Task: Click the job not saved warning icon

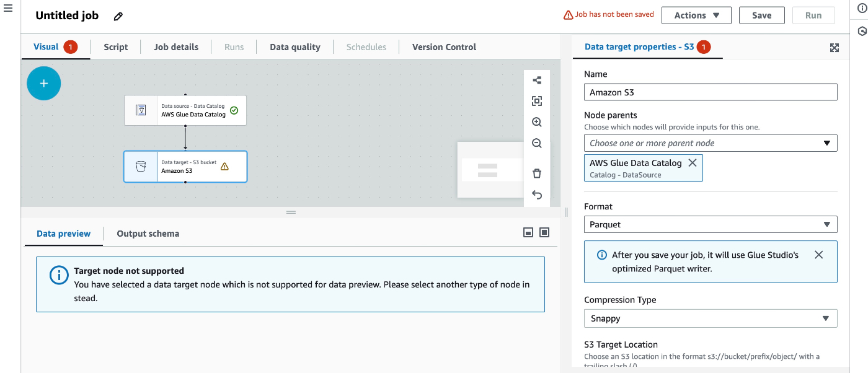Action: pyautogui.click(x=568, y=15)
